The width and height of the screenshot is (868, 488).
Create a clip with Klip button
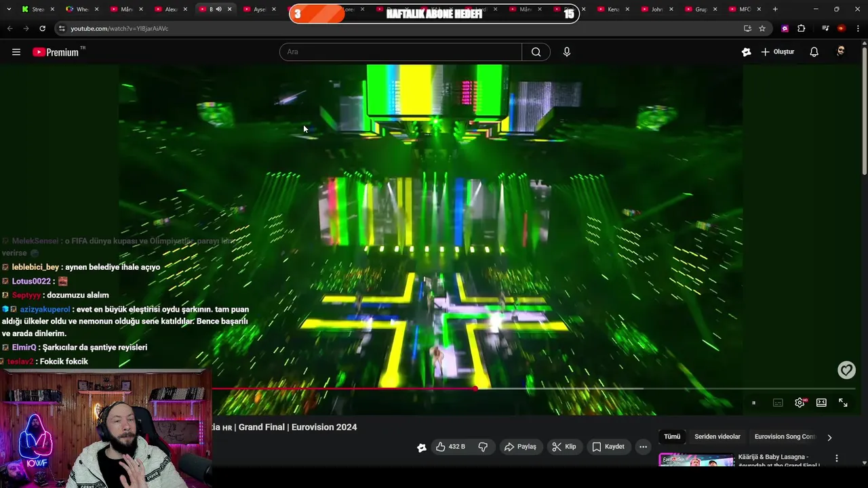click(x=564, y=447)
